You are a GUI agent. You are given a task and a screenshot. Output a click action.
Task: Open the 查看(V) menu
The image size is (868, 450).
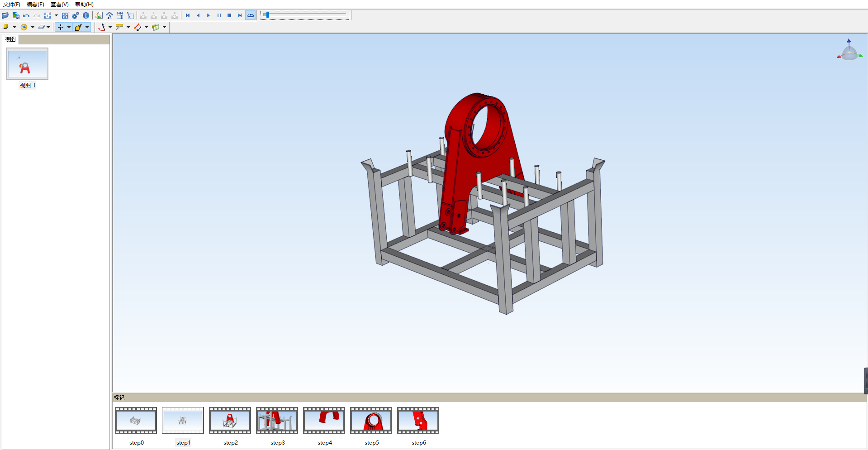[59, 5]
